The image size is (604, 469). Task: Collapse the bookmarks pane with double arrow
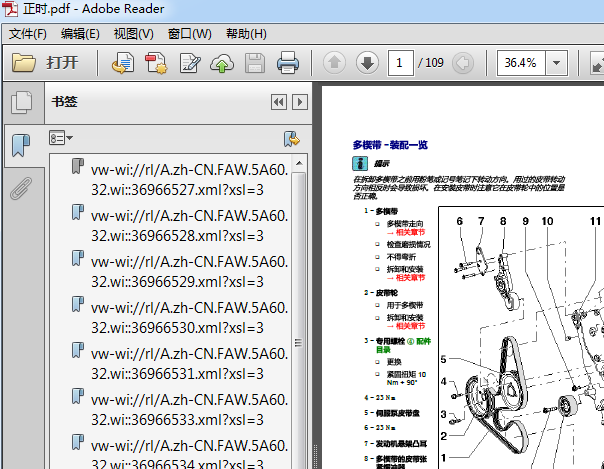coord(279,102)
